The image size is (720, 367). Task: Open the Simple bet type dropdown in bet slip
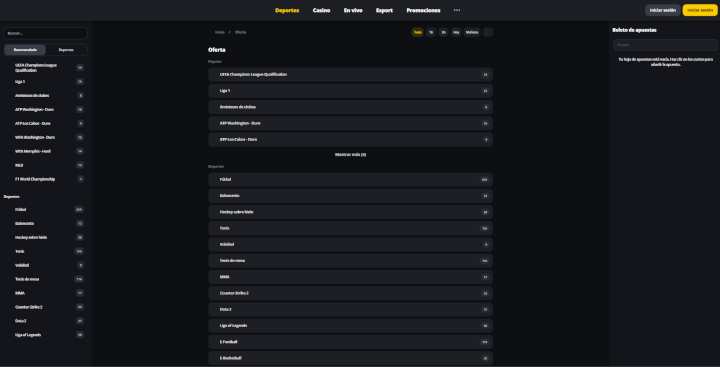pyautogui.click(x=665, y=45)
